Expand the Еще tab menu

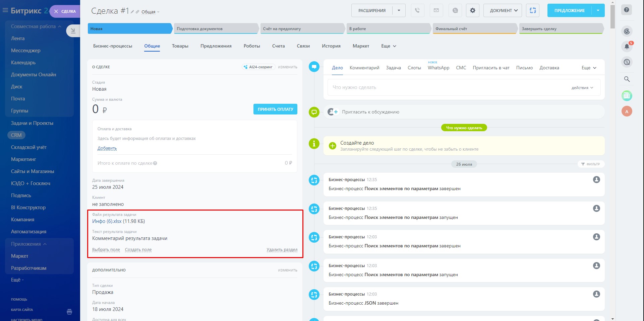point(389,46)
